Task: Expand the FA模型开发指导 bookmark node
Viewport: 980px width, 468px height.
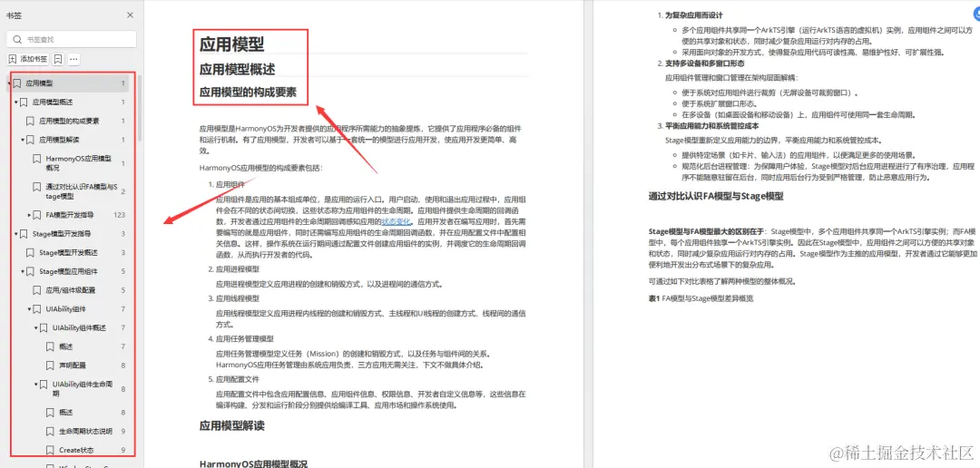Action: [29, 215]
